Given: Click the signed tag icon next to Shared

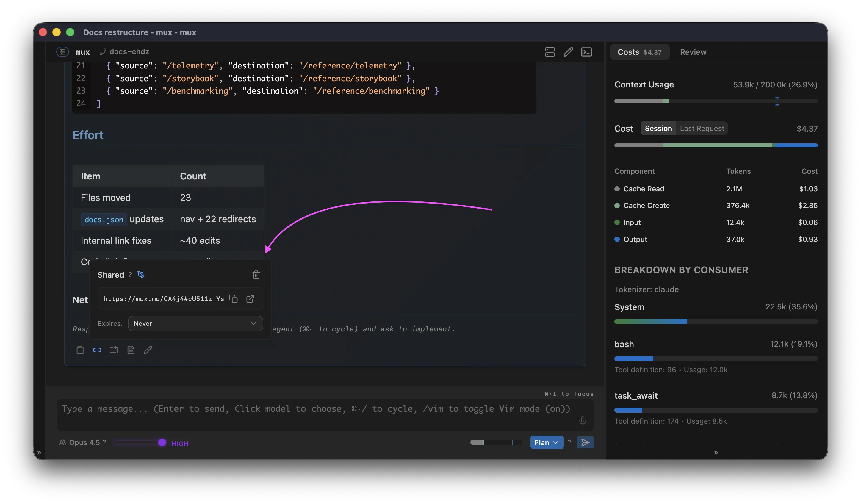Looking at the screenshot, I should pos(141,275).
